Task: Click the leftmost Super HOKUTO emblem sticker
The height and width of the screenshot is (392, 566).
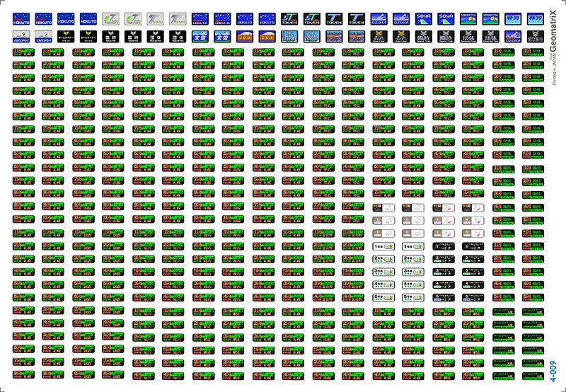Action: (x=21, y=18)
